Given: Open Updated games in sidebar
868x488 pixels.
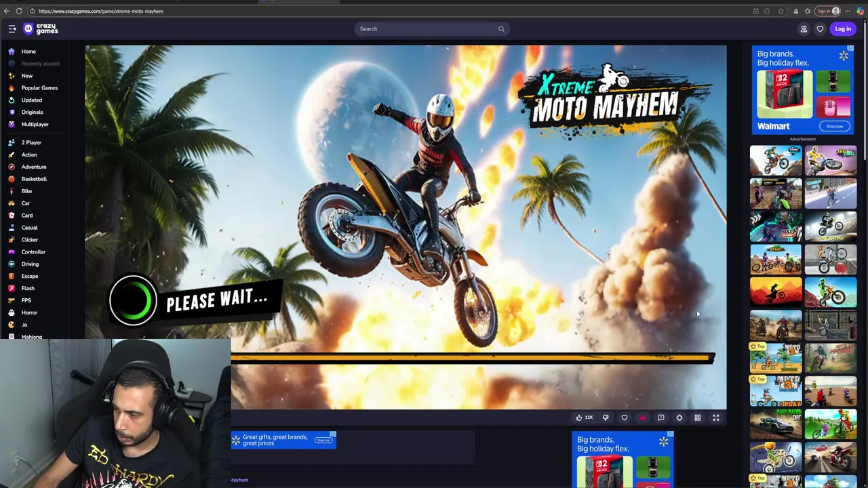Looking at the screenshot, I should point(31,100).
